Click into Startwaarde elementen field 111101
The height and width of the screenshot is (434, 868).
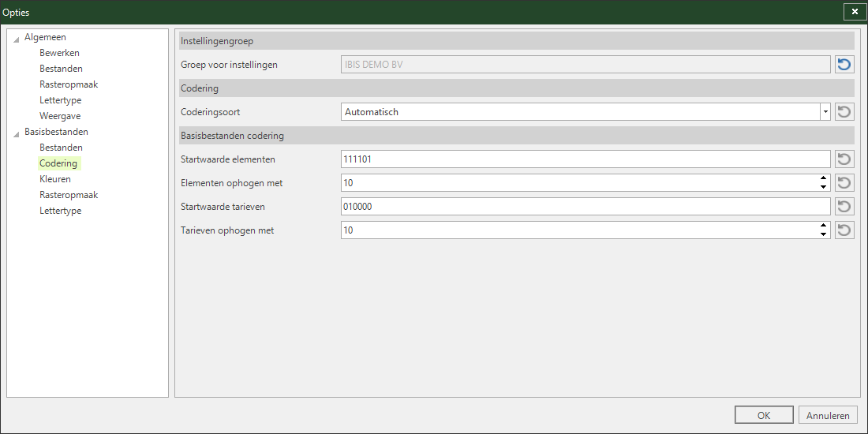[586, 159]
